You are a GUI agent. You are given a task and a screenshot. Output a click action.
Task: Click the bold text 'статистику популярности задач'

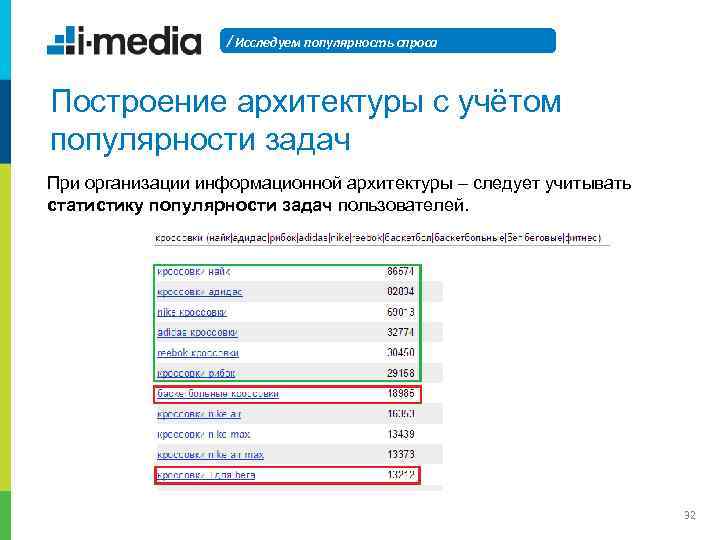point(189,205)
